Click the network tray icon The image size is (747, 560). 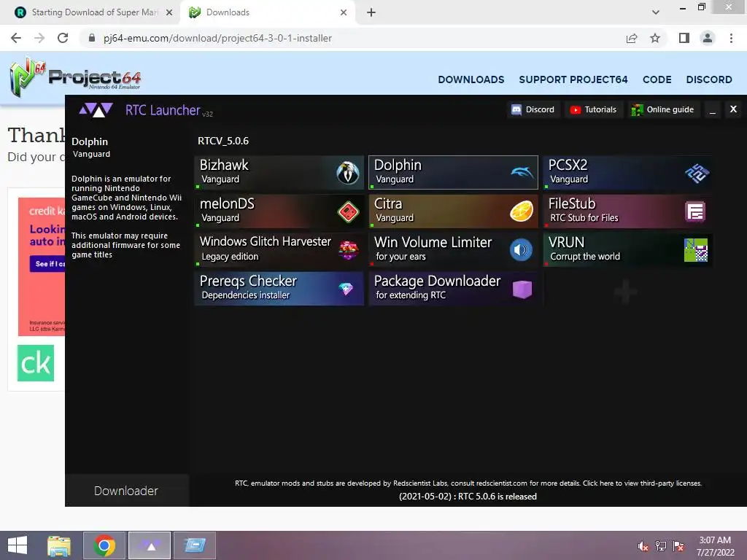click(x=661, y=546)
